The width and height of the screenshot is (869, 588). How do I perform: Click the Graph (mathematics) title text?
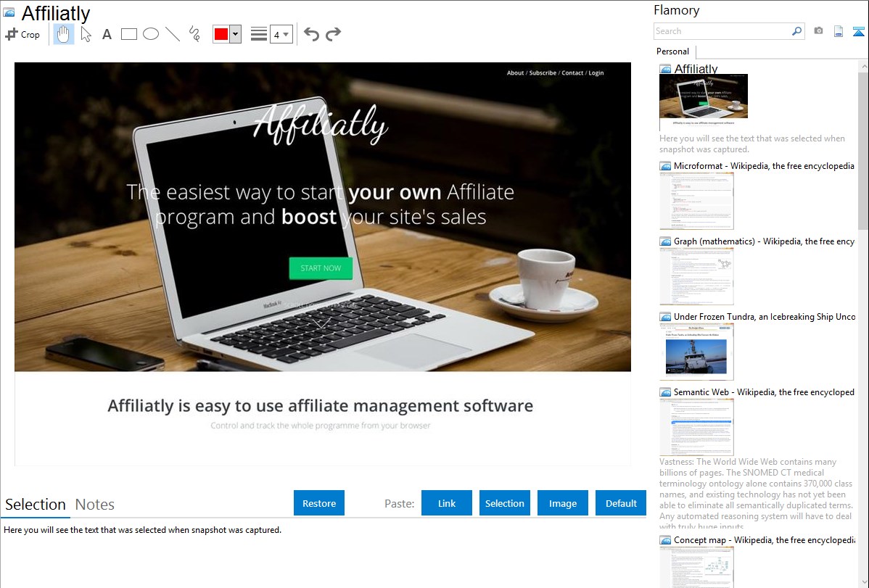tap(765, 241)
